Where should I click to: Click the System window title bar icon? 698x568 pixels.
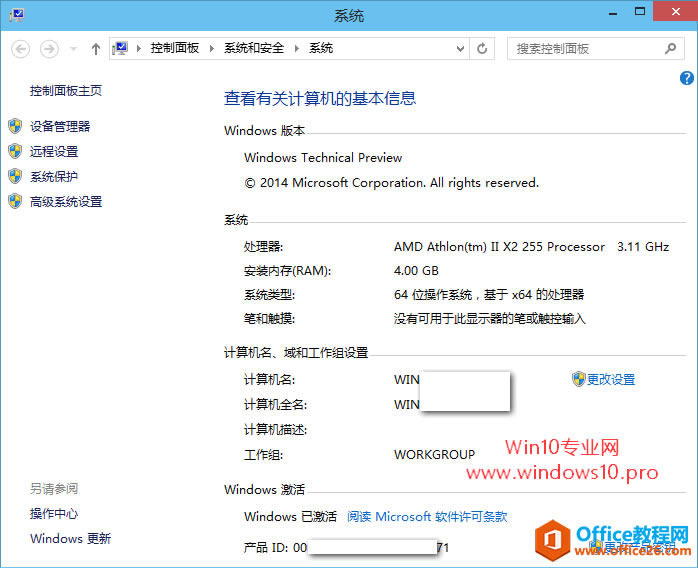click(x=17, y=16)
